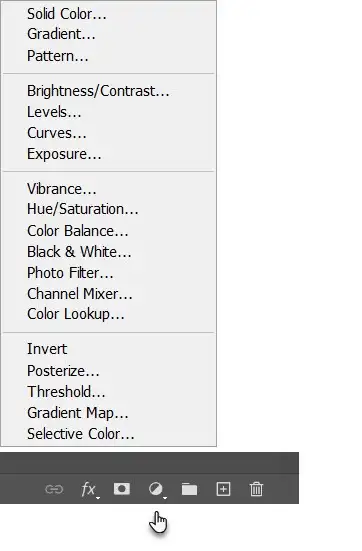Open the adjustment layer icon menu

157,490
